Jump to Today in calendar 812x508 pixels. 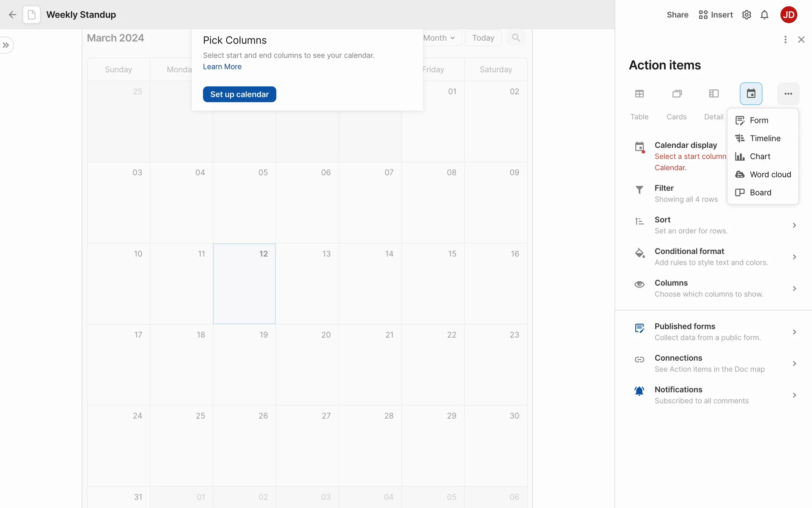pos(483,38)
